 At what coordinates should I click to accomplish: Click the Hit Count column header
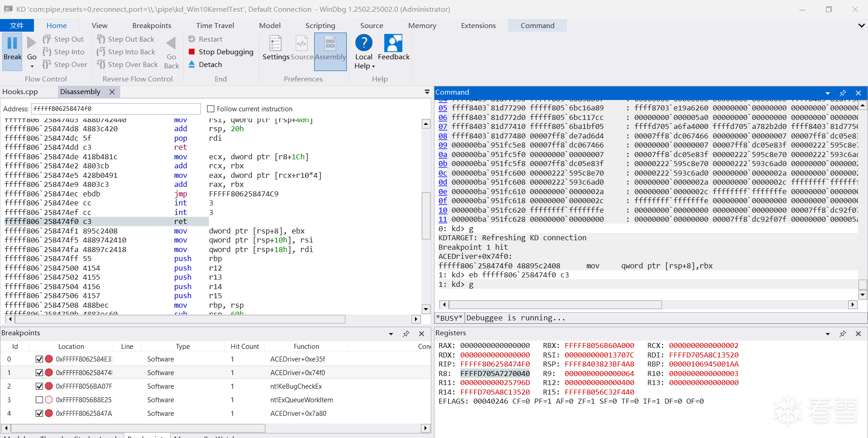click(x=245, y=347)
